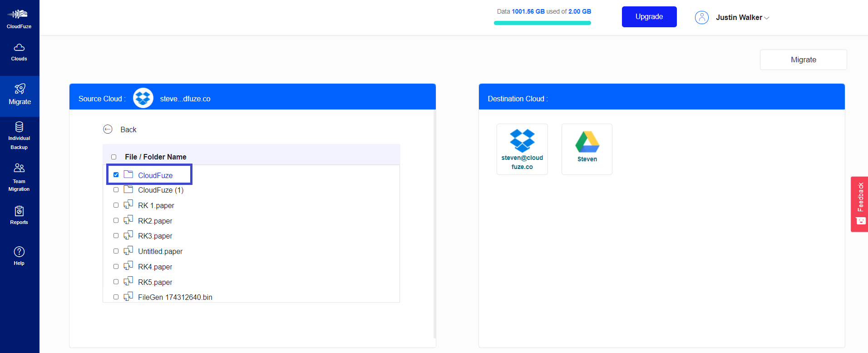Click the CloudFuze logo icon

(x=18, y=14)
